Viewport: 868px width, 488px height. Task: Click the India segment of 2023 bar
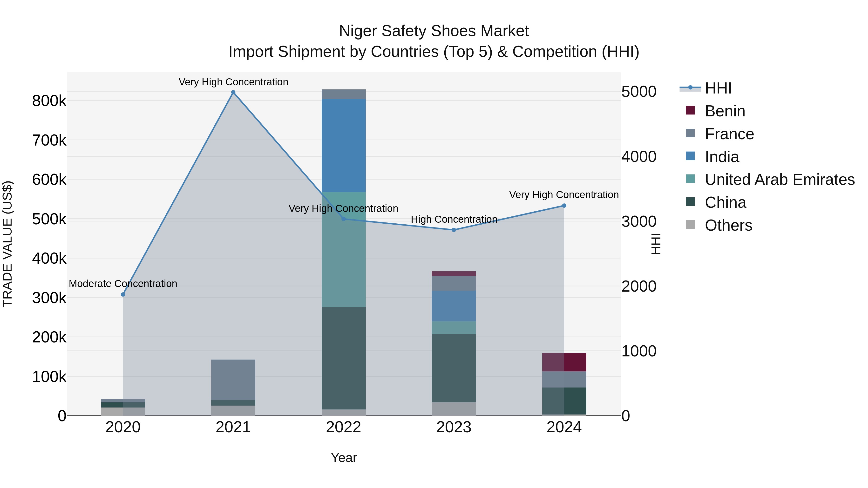click(x=454, y=306)
